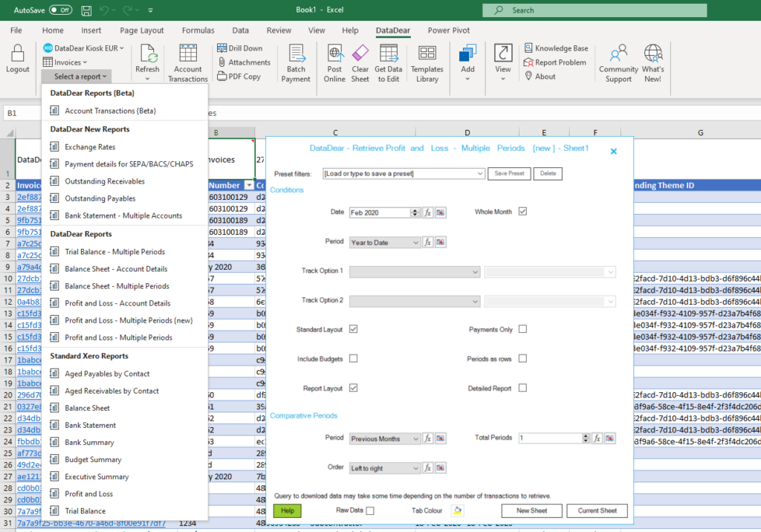Click the Total Periods spinner arrows
761x532 pixels.
(586, 438)
